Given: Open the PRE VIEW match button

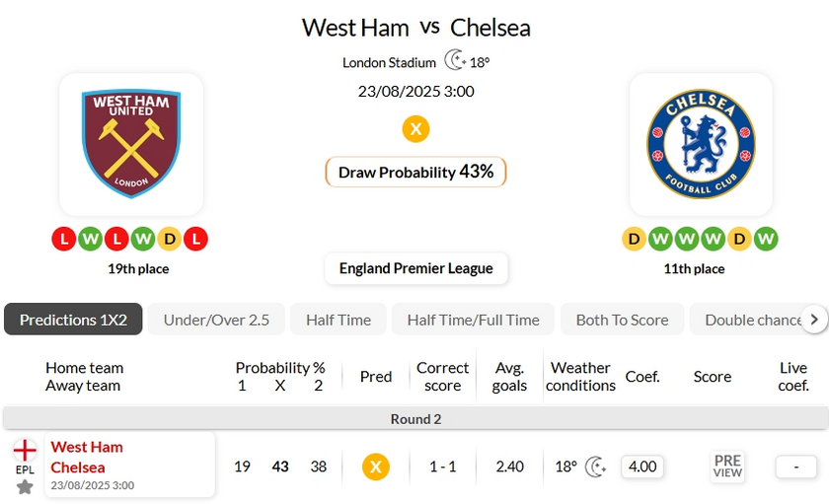Looking at the screenshot, I should (727, 467).
